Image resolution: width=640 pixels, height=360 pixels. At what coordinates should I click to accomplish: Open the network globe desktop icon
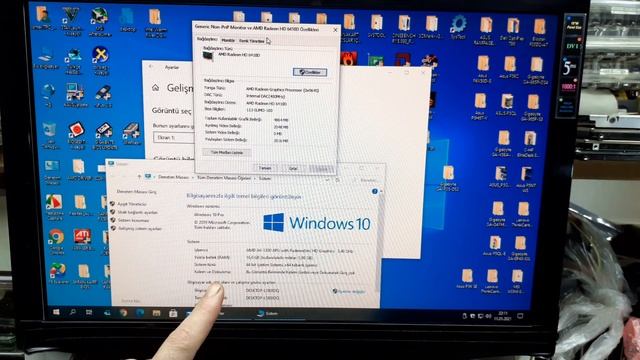[49, 96]
